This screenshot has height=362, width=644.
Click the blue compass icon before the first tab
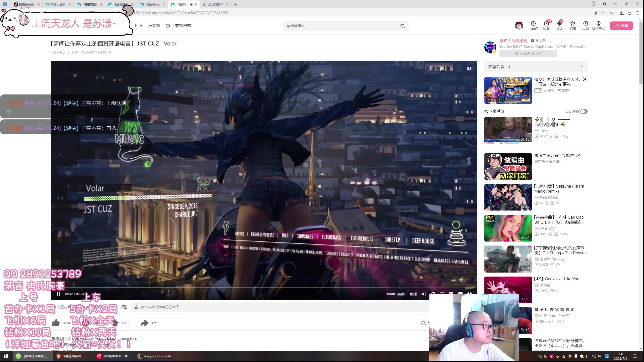coord(5,4)
